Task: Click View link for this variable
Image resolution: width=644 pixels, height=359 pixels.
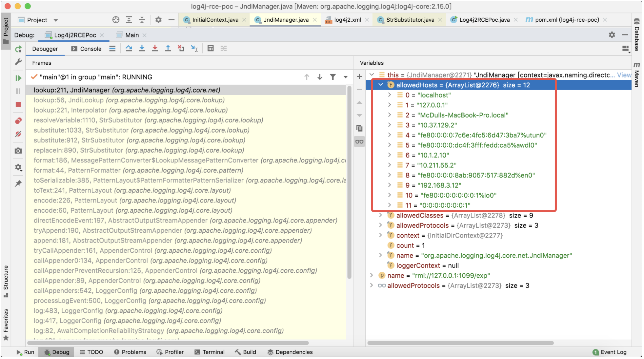Action: coord(624,75)
